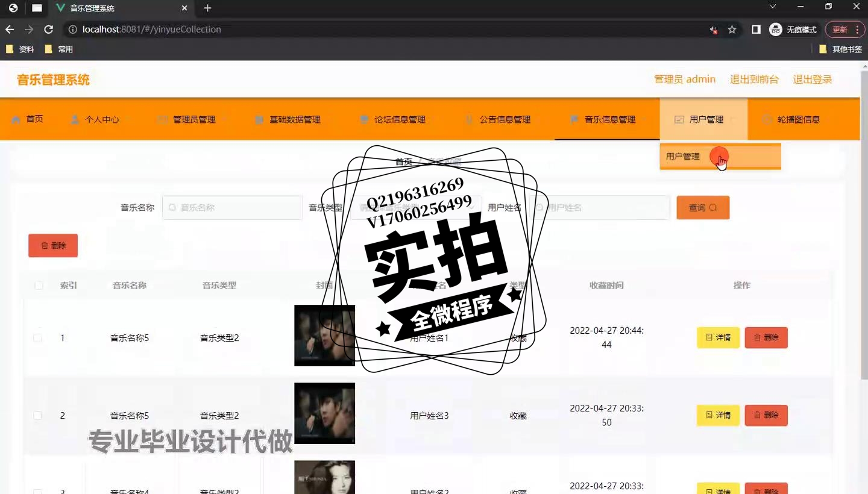Click 删除 for row 2

point(766,415)
